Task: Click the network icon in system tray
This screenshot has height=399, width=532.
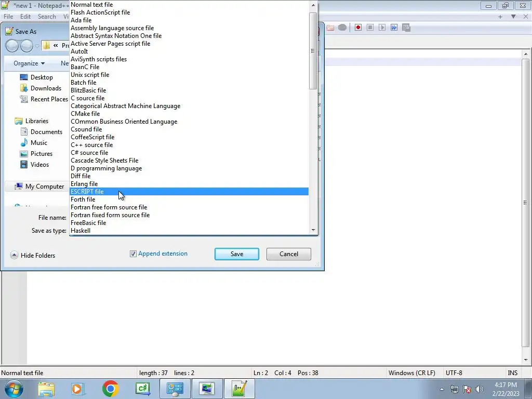Action: pyautogui.click(x=454, y=389)
